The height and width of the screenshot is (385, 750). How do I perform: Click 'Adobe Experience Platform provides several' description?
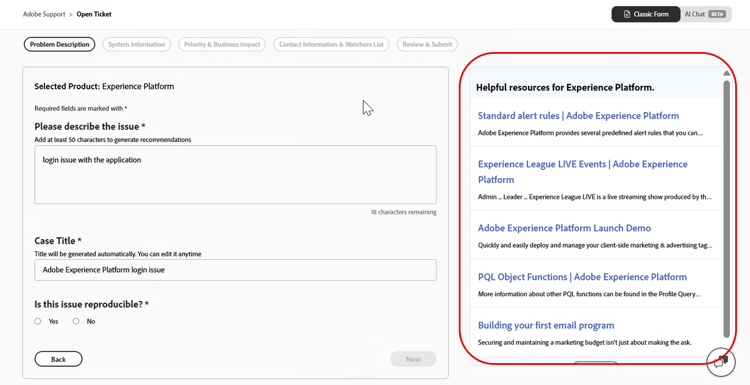590,133
